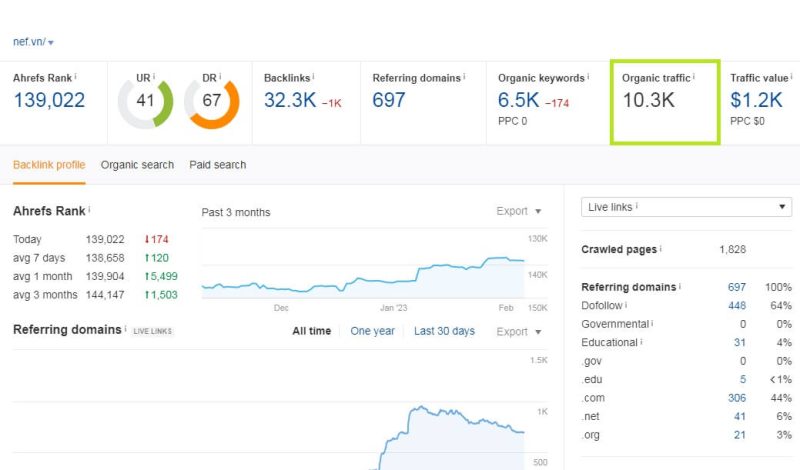Open the Backlinks value 32.3K
Image resolution: width=800 pixels, height=470 pixels.
pyautogui.click(x=290, y=100)
